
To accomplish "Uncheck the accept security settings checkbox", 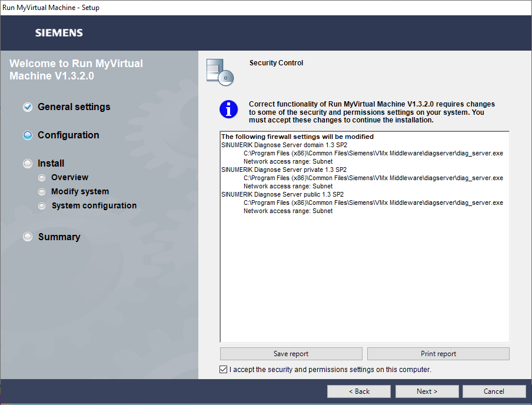I will pos(223,370).
